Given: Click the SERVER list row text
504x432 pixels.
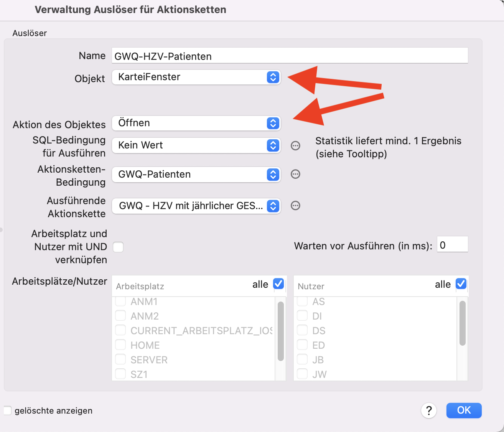Looking at the screenshot, I should click(149, 360).
